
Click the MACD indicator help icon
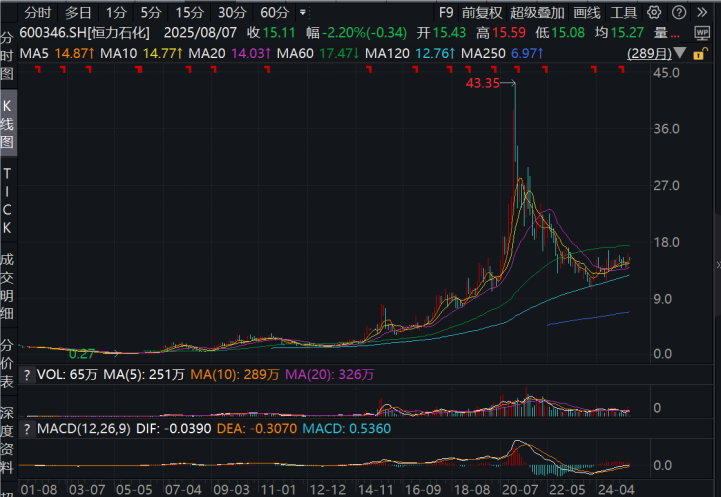pyautogui.click(x=27, y=429)
